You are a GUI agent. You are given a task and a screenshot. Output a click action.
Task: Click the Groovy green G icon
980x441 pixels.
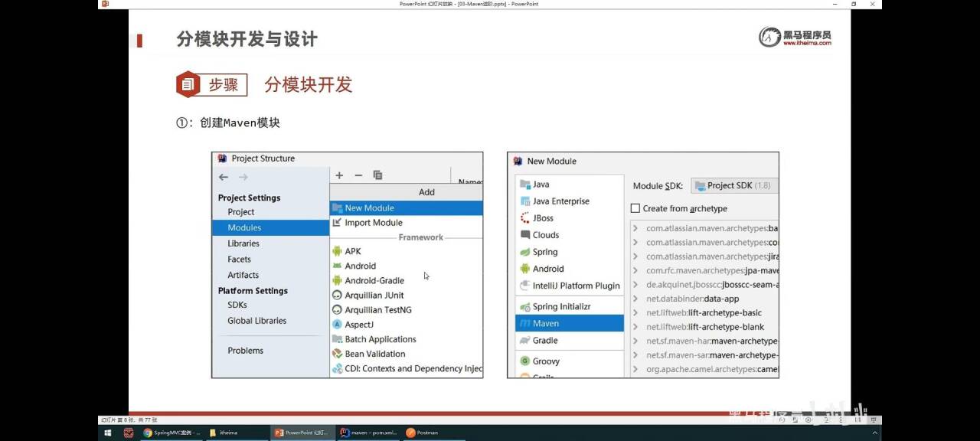(524, 361)
